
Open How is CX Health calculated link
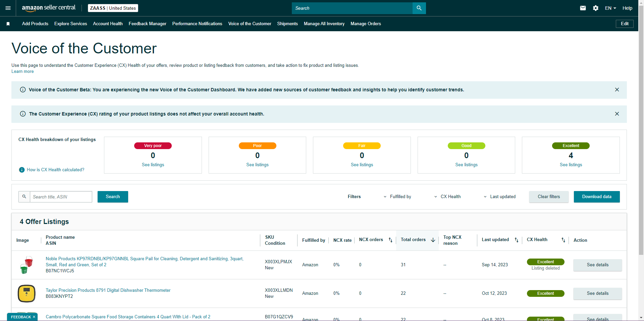click(56, 170)
